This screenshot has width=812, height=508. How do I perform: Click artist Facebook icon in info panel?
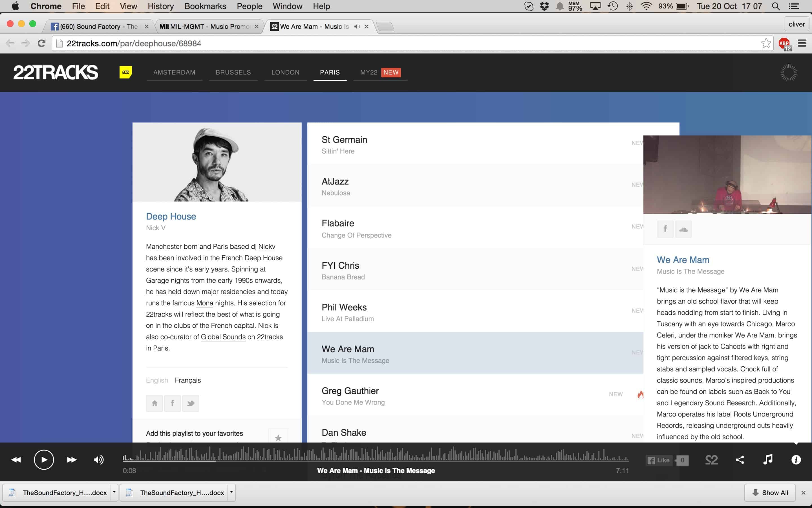[x=665, y=229]
